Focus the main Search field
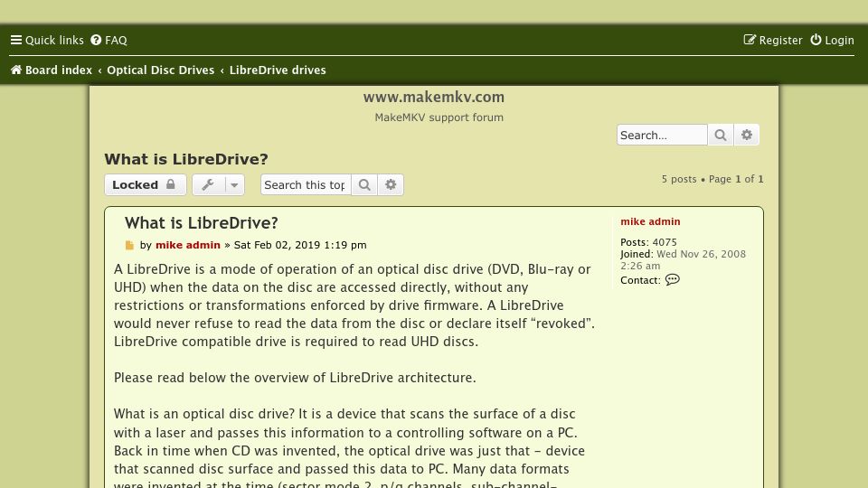This screenshot has width=868, height=488. (x=662, y=135)
